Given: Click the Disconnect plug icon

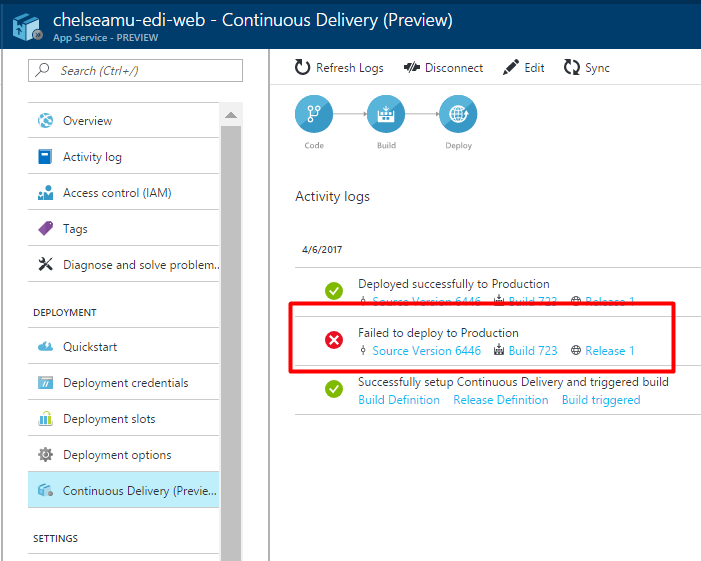Looking at the screenshot, I should (x=412, y=67).
